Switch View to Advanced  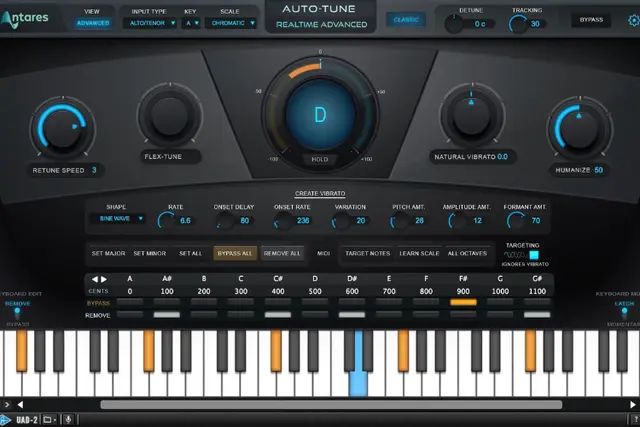click(x=93, y=23)
